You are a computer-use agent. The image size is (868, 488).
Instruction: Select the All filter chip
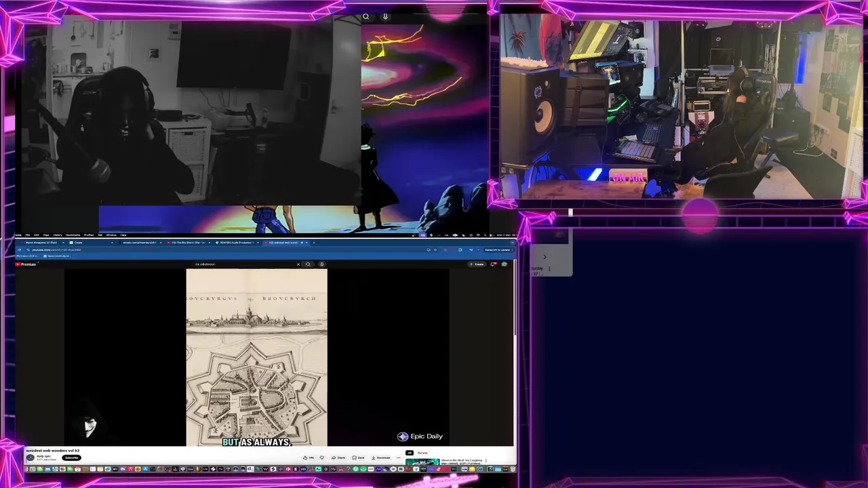pos(410,453)
